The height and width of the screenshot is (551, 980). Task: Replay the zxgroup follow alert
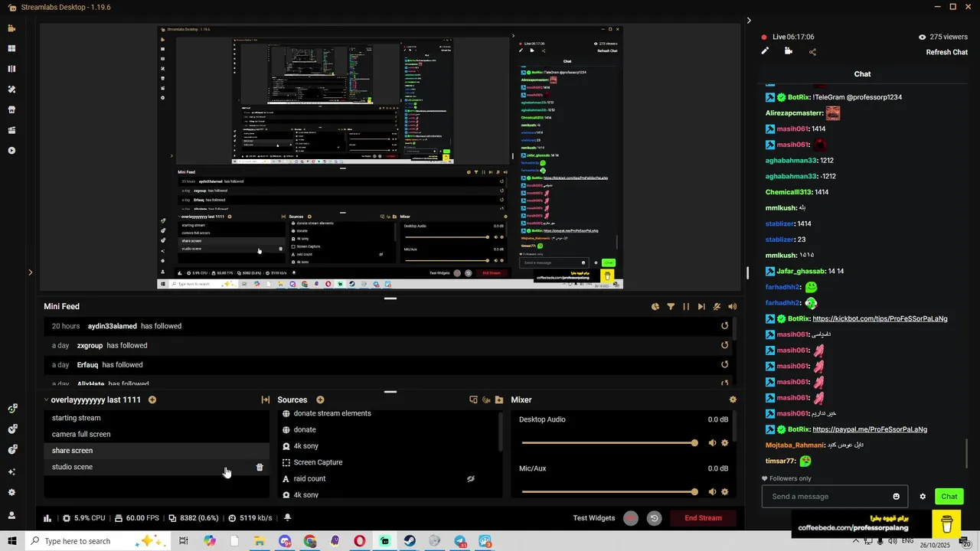(x=724, y=345)
